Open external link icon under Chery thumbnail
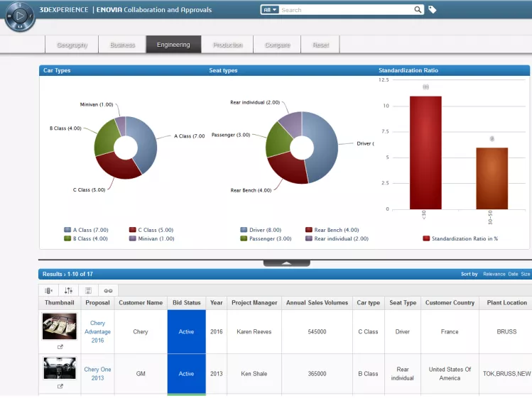 coord(60,347)
